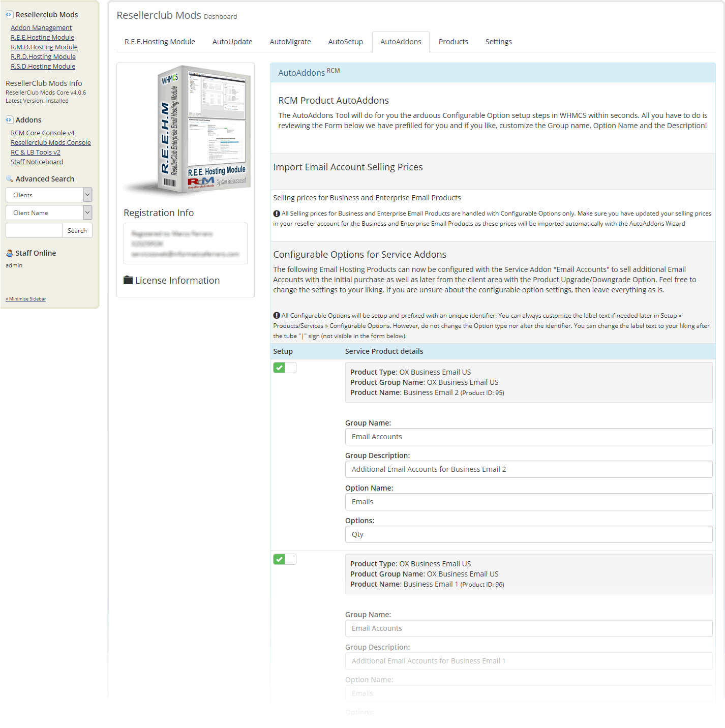The height and width of the screenshot is (728, 725).
Task: Click the Addons section arrow icon
Action: click(9, 120)
